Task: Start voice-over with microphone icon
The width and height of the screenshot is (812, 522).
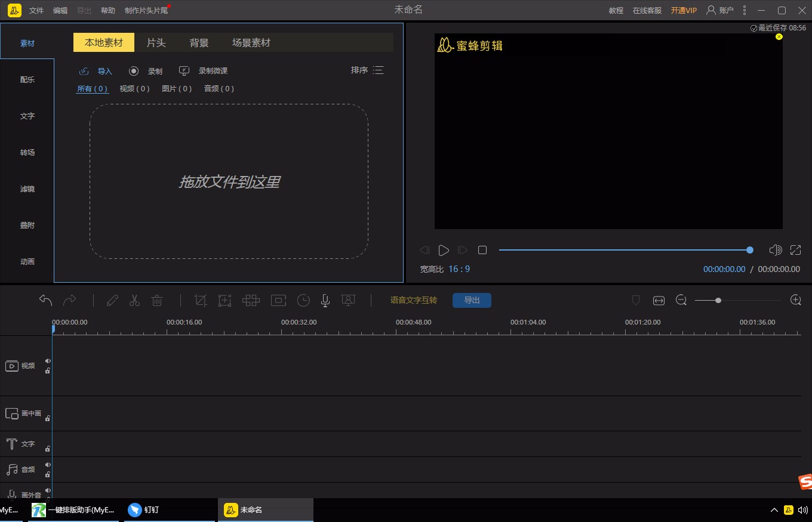Action: (x=325, y=301)
